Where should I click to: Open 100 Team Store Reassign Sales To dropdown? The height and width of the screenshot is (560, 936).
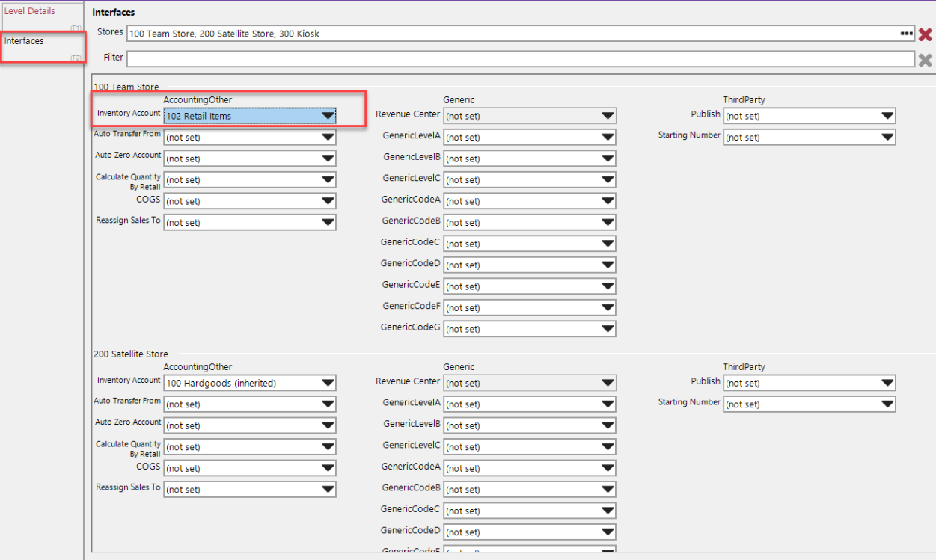point(250,223)
